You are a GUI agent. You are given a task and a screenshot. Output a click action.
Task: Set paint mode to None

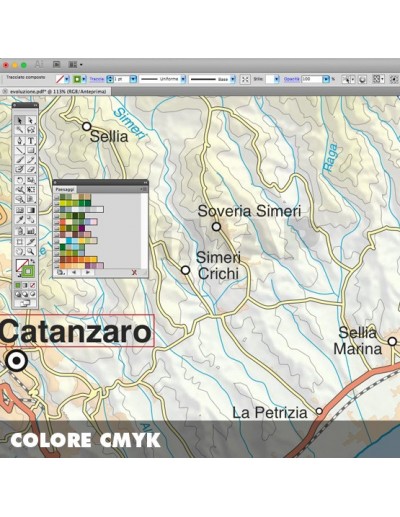pyautogui.click(x=32, y=285)
